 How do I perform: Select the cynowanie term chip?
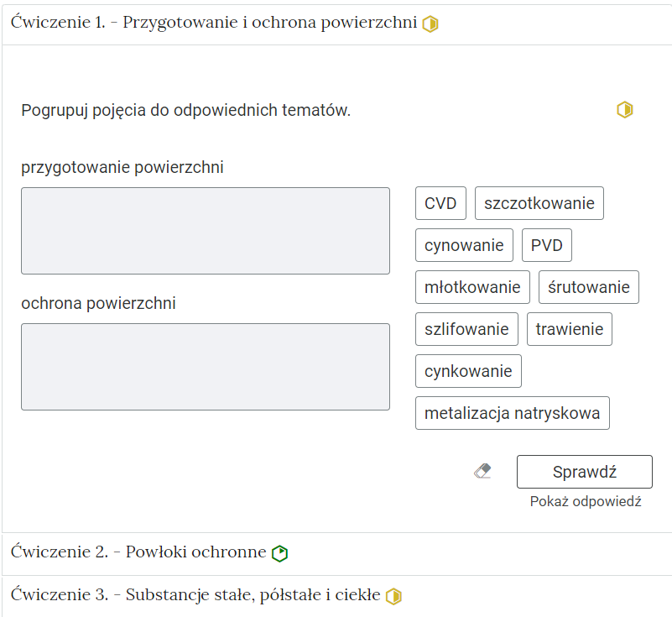coord(464,245)
